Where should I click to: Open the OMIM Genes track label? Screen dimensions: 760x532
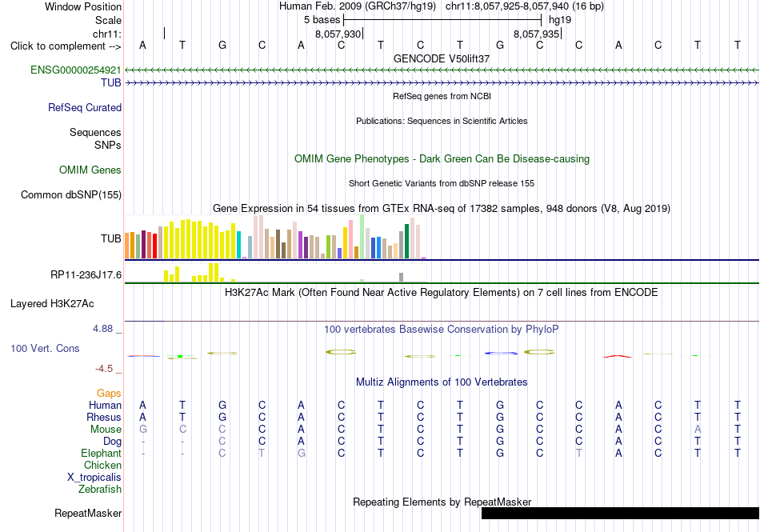pyautogui.click(x=90, y=170)
